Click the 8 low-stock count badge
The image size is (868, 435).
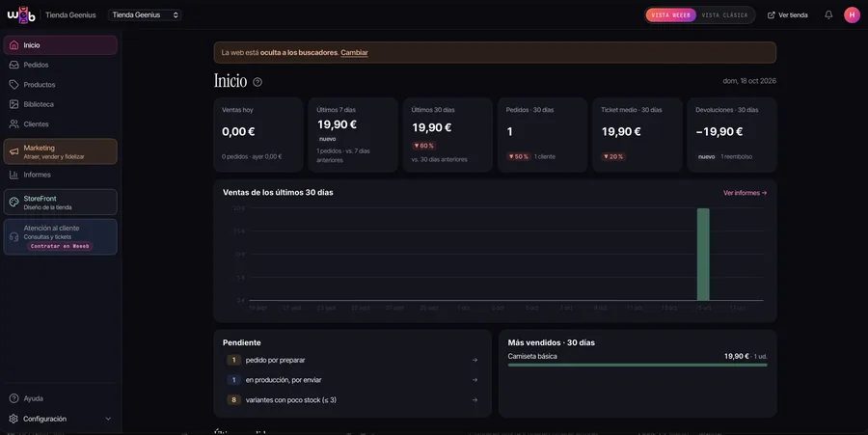click(x=233, y=399)
